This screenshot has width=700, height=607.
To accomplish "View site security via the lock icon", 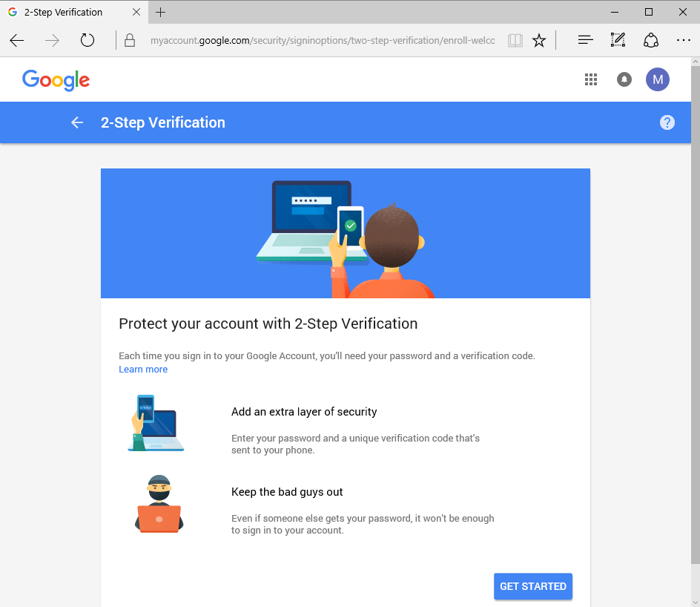I will pyautogui.click(x=129, y=40).
